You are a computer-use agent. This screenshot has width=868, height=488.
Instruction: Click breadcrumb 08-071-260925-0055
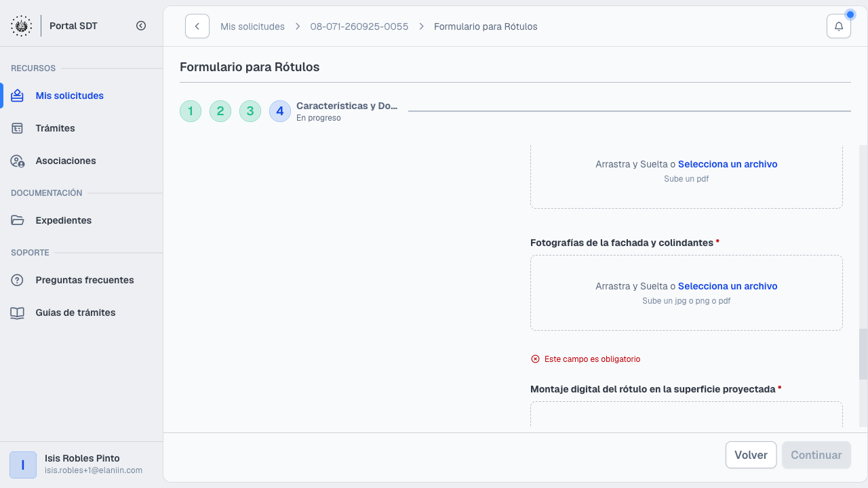[359, 26]
